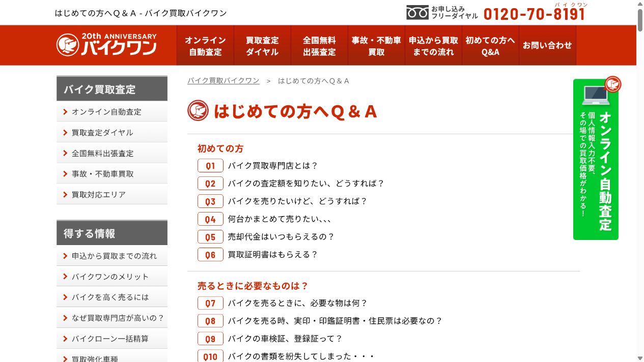Go to 全国無料出張査定 in the sidebar
This screenshot has width=644, height=362.
point(112,153)
